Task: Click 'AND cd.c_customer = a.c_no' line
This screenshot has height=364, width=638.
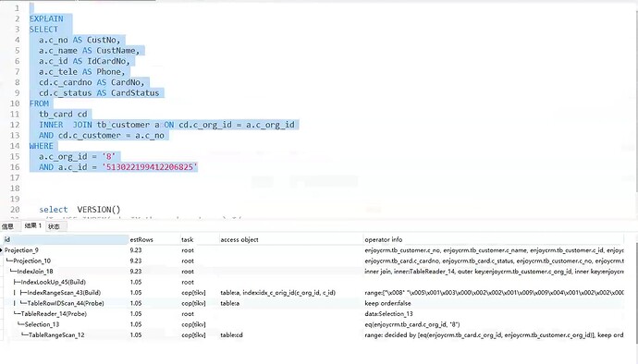Action: (x=102, y=135)
